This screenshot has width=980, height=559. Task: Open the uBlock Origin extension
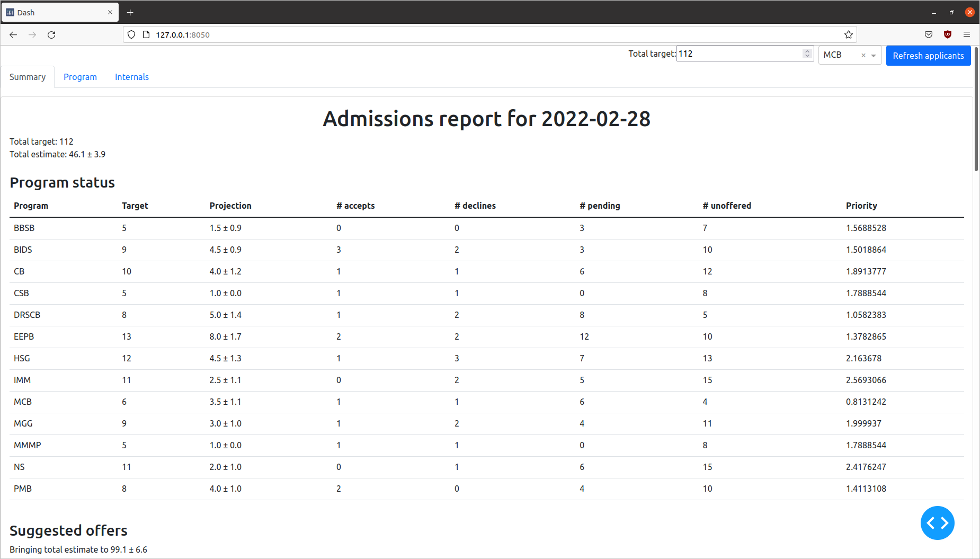[x=948, y=34]
